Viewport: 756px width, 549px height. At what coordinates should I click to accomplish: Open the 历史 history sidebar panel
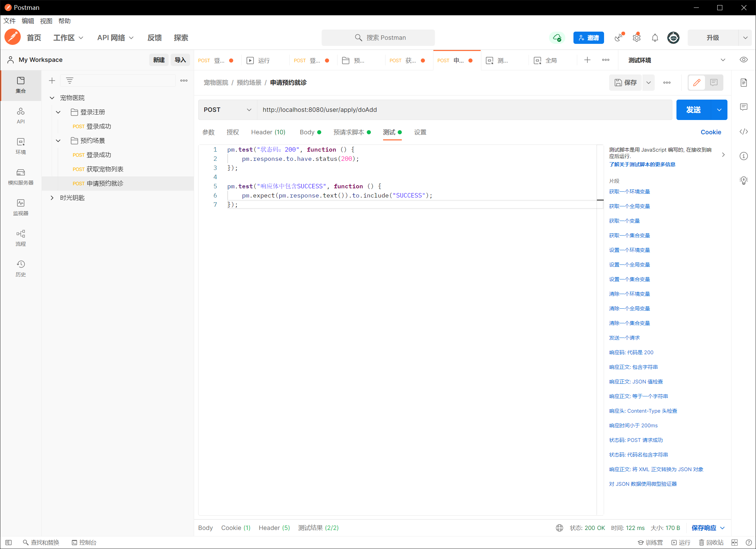pyautogui.click(x=20, y=268)
